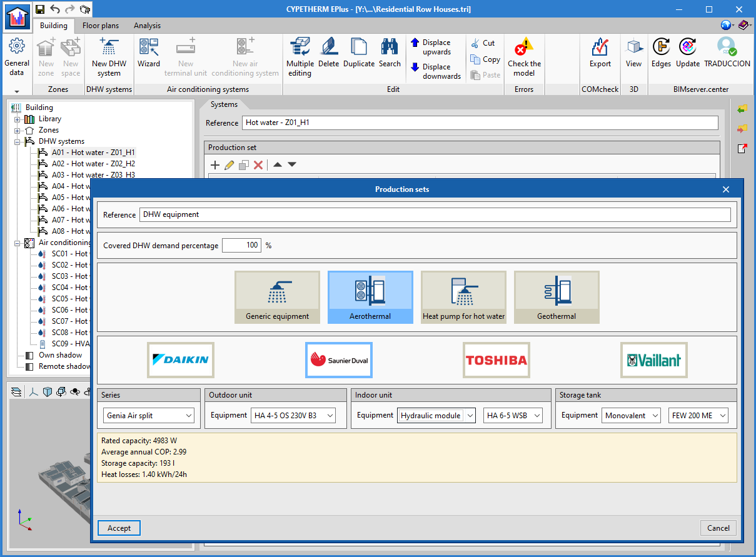Click the save disk icon in title bar
This screenshot has height=557, width=756.
(x=40, y=9)
